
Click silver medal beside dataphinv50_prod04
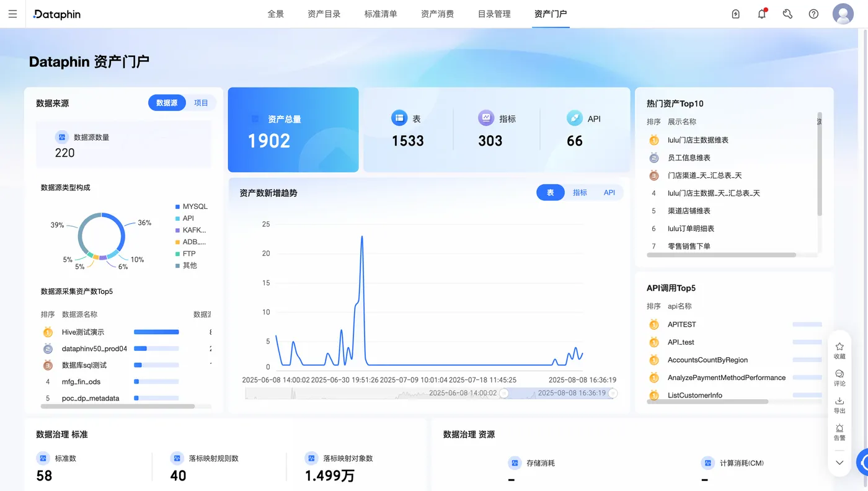tap(48, 348)
